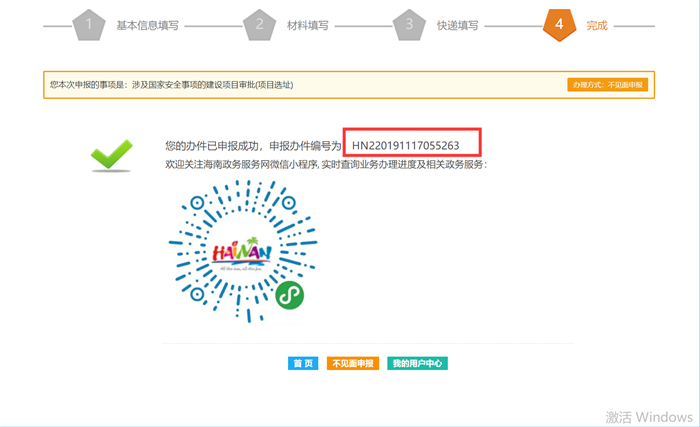Select the 基本信息填写 step label

(x=147, y=26)
